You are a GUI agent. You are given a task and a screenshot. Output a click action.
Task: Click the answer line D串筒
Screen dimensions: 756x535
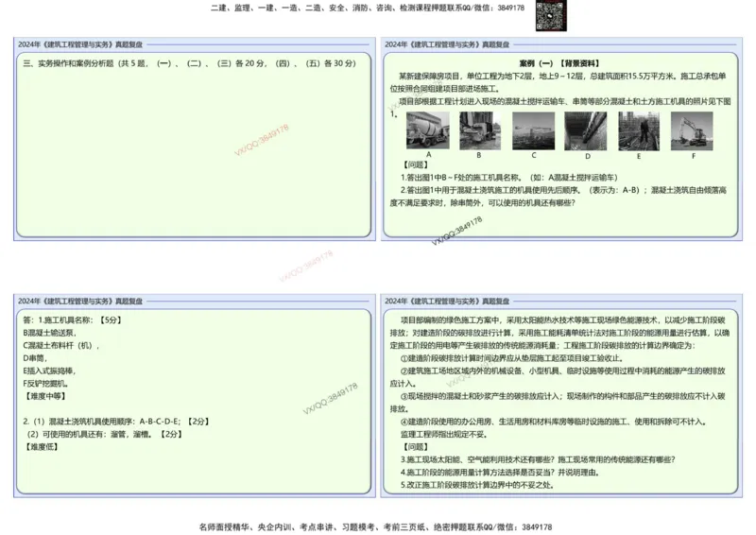35,358
